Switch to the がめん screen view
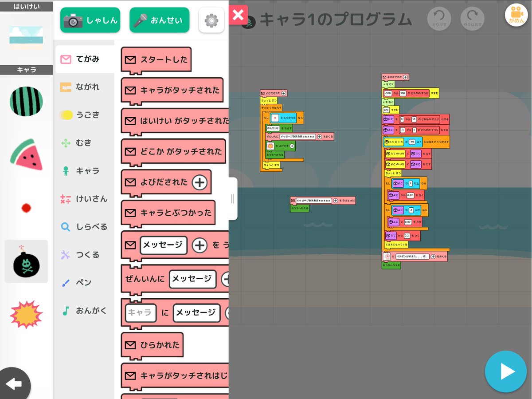Image resolution: width=532 pixels, height=399 pixels. click(x=516, y=15)
